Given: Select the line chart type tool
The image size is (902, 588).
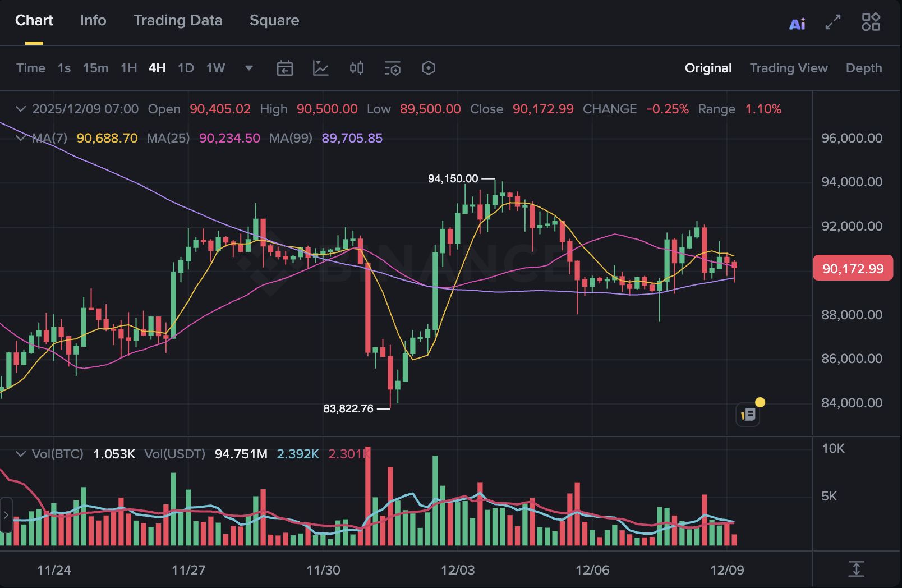Looking at the screenshot, I should (320, 68).
